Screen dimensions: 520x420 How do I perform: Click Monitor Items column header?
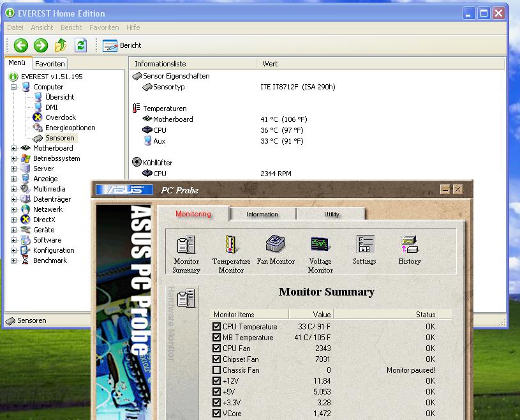click(x=249, y=315)
